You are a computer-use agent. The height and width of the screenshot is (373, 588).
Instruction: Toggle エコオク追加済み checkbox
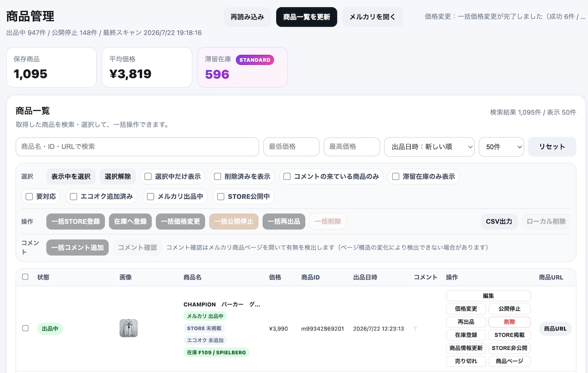click(73, 196)
